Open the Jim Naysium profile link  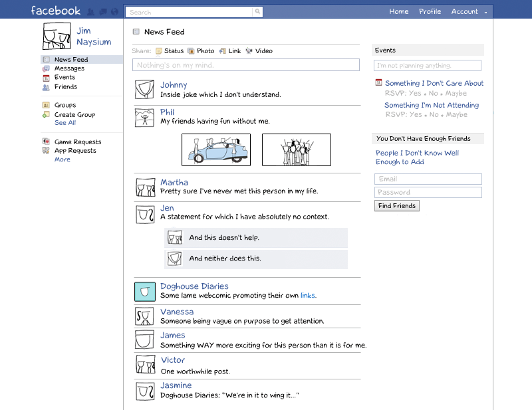(94, 37)
